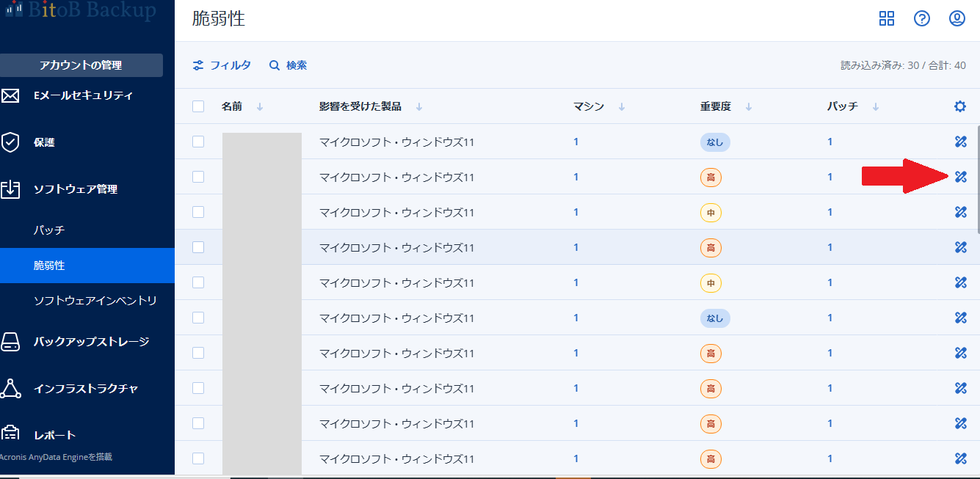Click the vertical scrollbar of the table
The image size is (980, 479).
[x=977, y=179]
